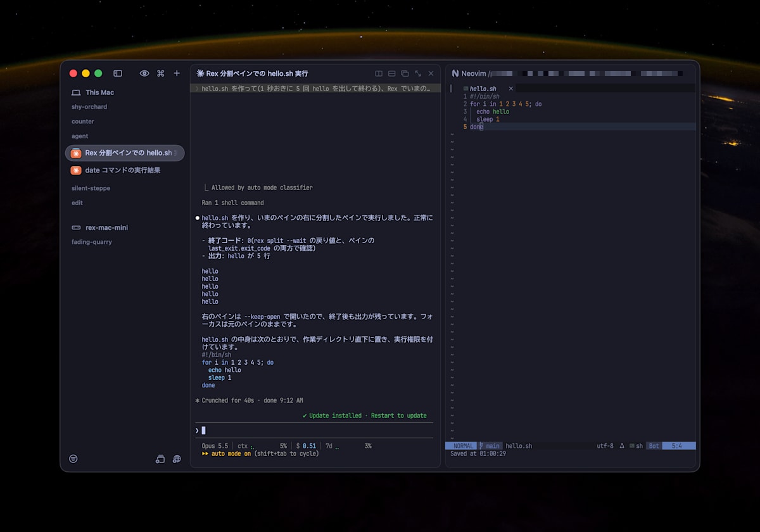Focus the terminal prompt input line
Viewport: 760px width, 532px height.
pyautogui.click(x=314, y=431)
